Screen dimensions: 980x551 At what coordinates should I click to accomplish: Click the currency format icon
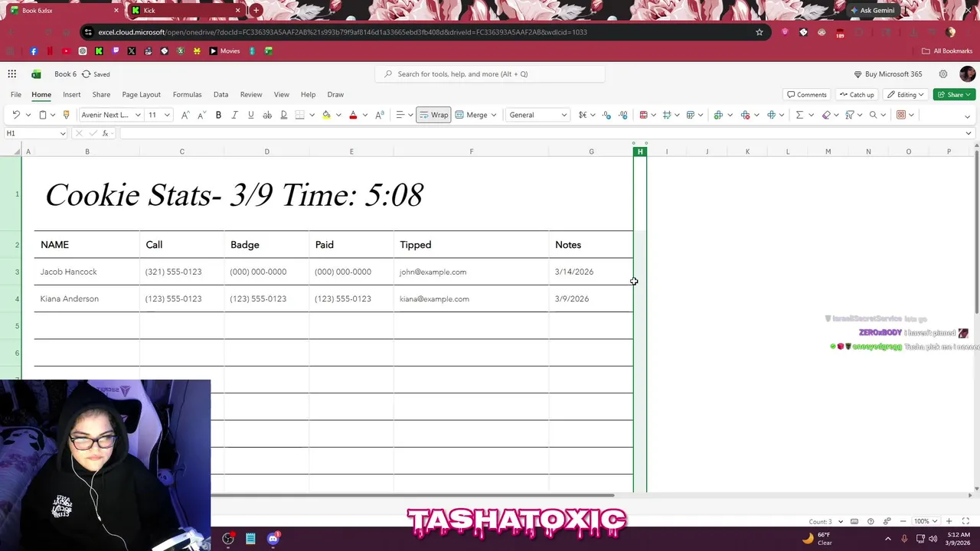click(583, 115)
